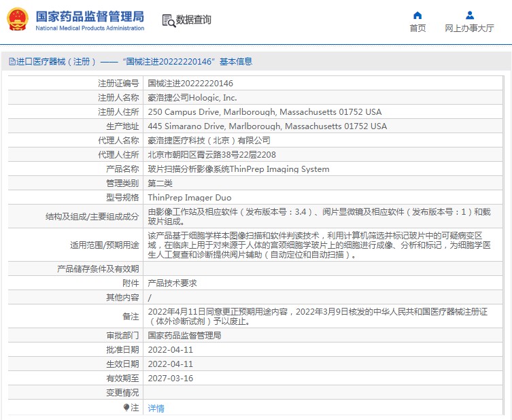Screen dimensions: 512x420
Task: Select product name ThinPrep Imaging System
Action: click(x=239, y=169)
